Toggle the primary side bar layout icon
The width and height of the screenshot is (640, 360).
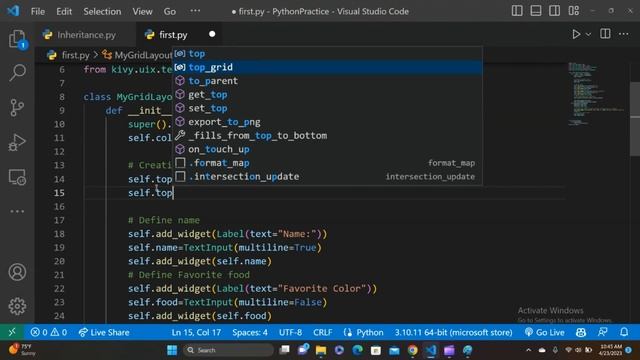[517, 11]
